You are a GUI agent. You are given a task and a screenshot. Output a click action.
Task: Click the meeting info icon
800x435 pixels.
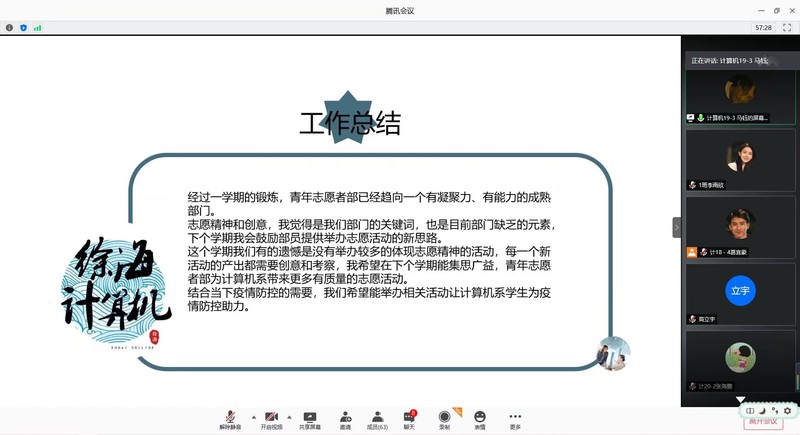[9, 28]
